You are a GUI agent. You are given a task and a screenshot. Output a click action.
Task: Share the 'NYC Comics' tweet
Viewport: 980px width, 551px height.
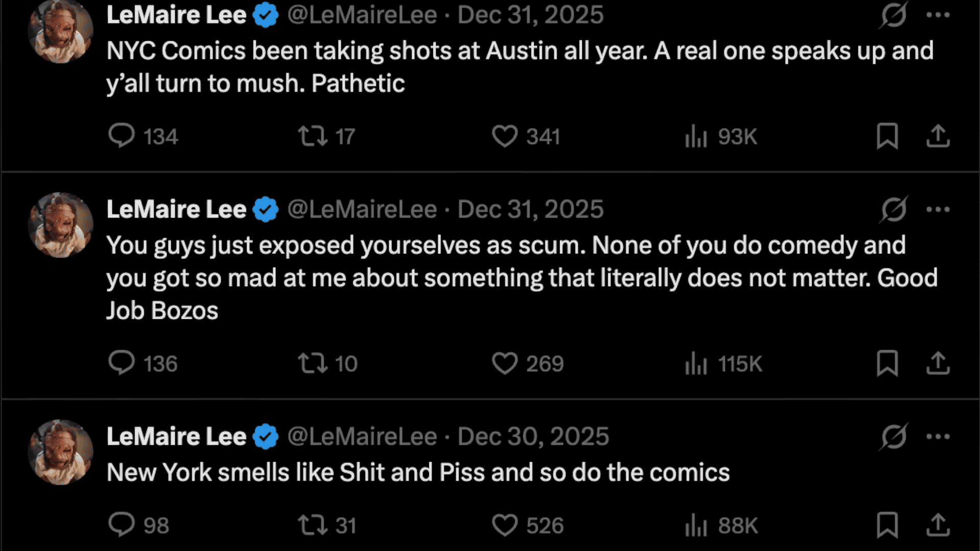938,136
